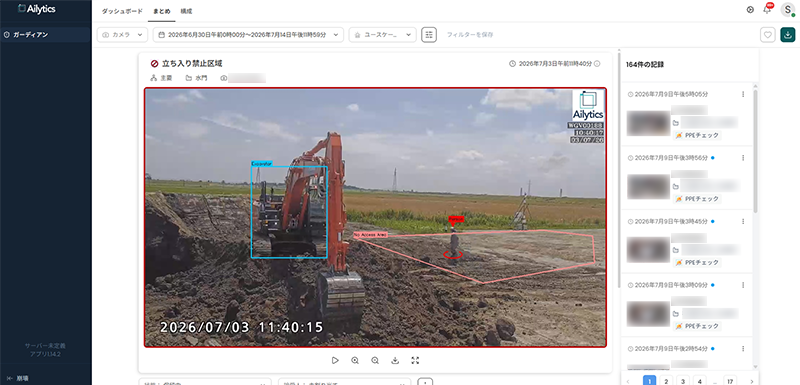Play the event video
Viewport: 800px width, 385px height.
pyautogui.click(x=335, y=361)
